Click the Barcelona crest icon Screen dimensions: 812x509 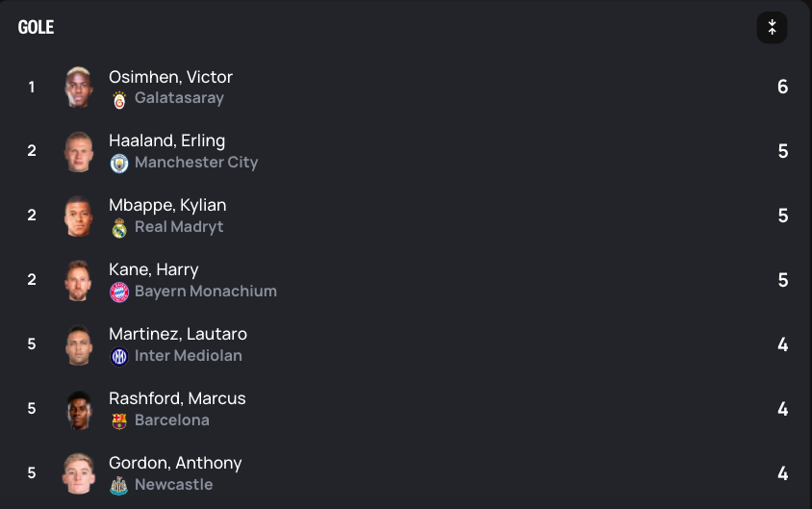(x=119, y=421)
